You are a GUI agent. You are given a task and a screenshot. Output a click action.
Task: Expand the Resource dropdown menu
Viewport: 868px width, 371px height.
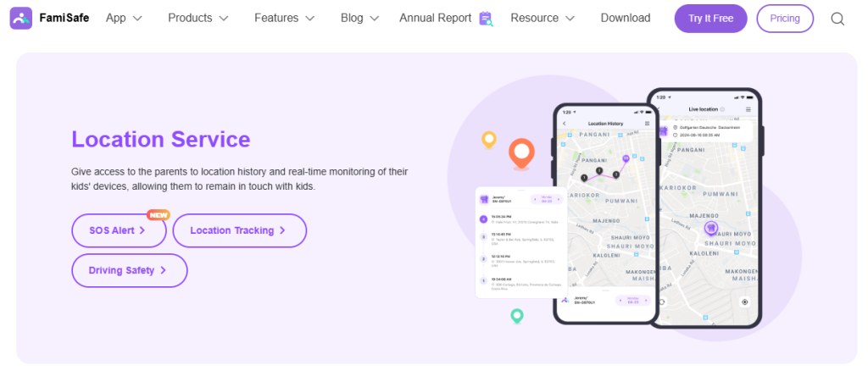point(542,18)
